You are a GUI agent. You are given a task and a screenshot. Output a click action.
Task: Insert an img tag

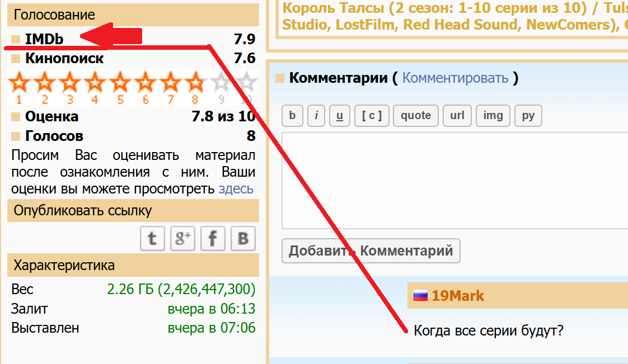click(x=493, y=116)
